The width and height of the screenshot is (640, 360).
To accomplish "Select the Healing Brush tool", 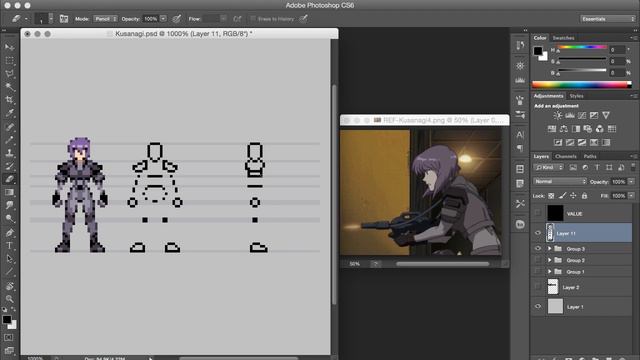I will click(9, 127).
